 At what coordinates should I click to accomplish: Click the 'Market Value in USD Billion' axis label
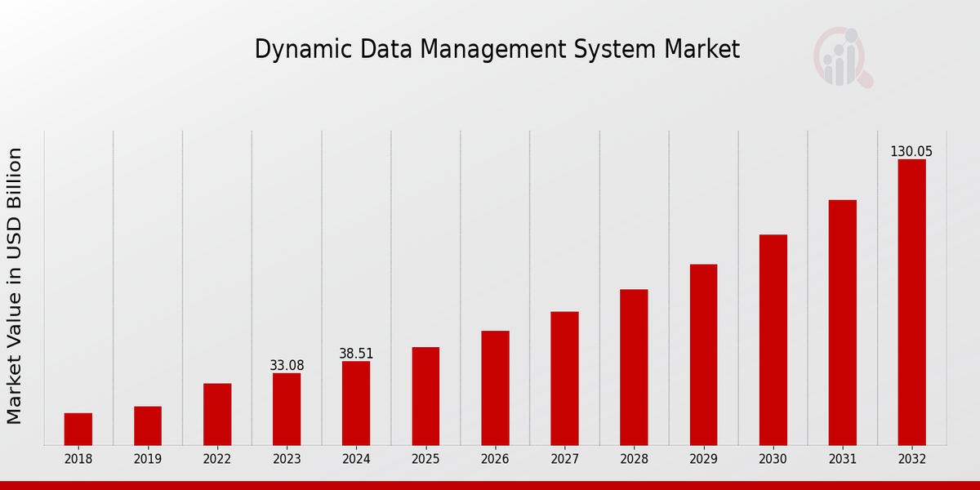point(15,286)
